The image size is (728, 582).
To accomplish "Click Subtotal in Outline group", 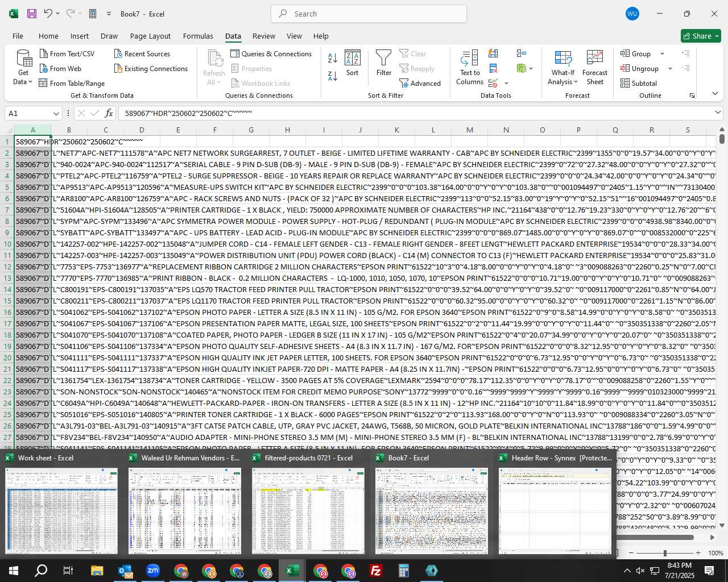I will pos(639,83).
